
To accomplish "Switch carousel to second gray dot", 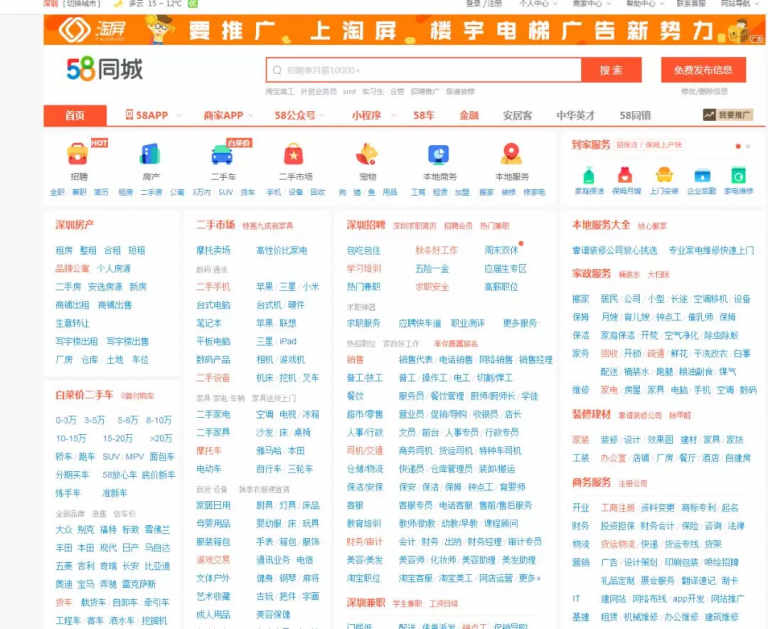I will point(748,146).
